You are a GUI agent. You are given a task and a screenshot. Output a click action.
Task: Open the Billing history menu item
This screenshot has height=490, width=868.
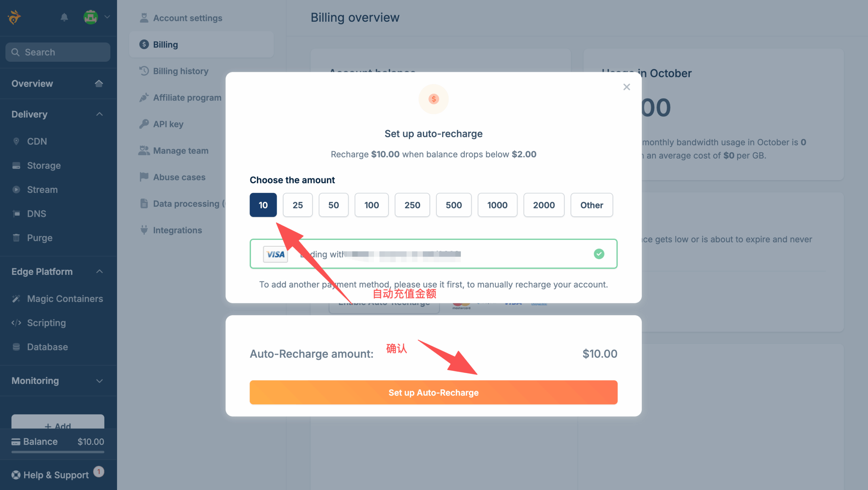tap(180, 71)
